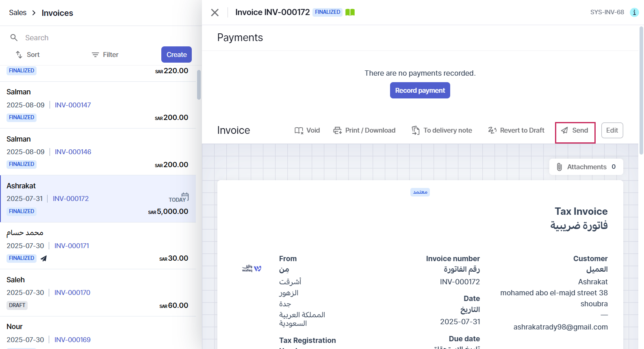Click the Edit button
Image resolution: width=644 pixels, height=349 pixels.
[x=611, y=130]
